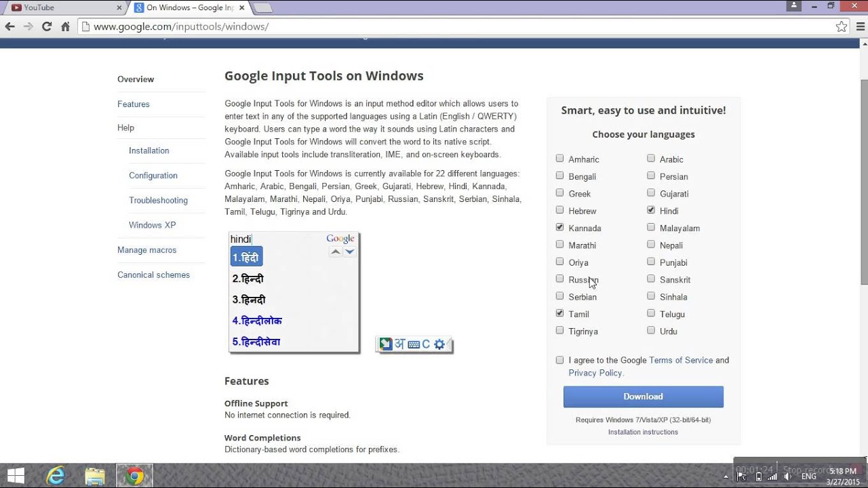The height and width of the screenshot is (488, 868).
Task: Launch Internet Explorer from the taskbar
Action: pyautogui.click(x=56, y=476)
